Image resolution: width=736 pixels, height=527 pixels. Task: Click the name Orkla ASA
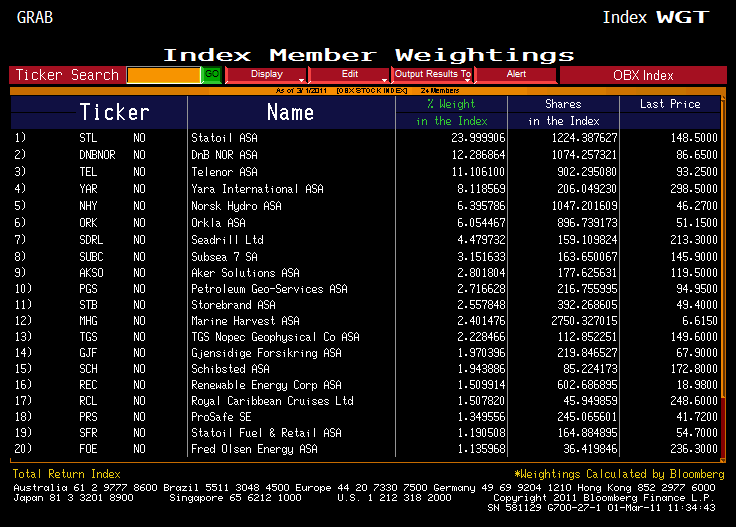pos(218,223)
